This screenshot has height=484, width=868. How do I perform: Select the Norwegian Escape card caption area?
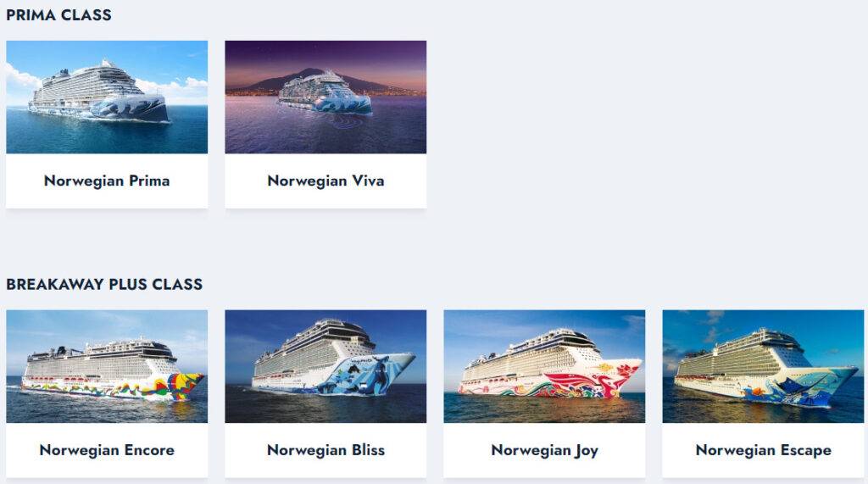coord(763,450)
